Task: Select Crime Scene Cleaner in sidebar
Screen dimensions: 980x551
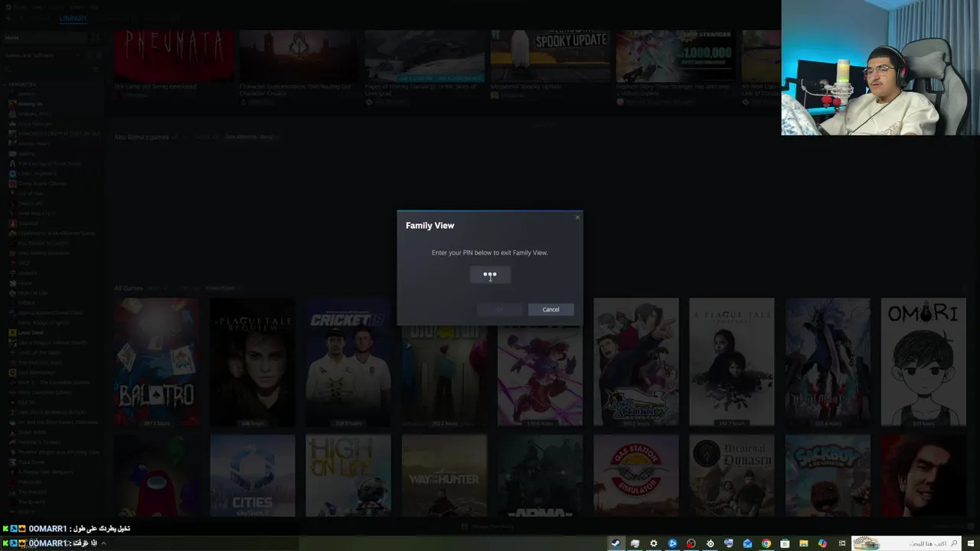Action: [x=42, y=184]
